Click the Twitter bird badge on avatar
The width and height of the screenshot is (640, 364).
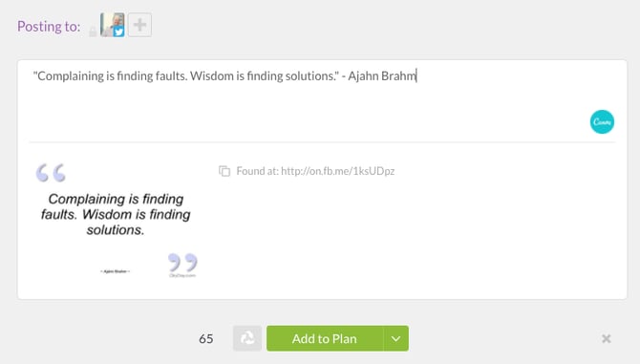pos(118,32)
